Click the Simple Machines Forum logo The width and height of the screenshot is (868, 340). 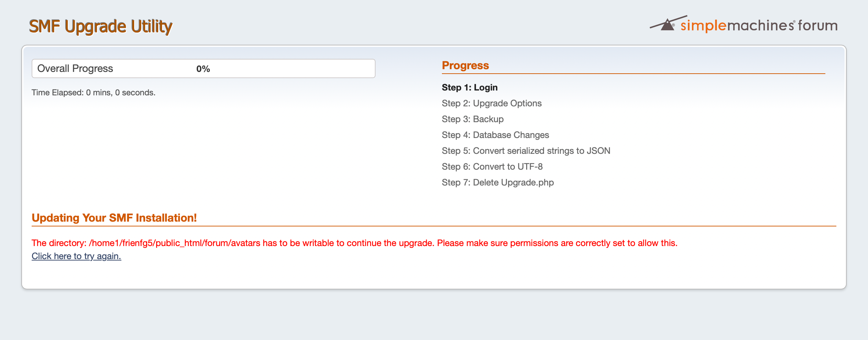point(744,24)
